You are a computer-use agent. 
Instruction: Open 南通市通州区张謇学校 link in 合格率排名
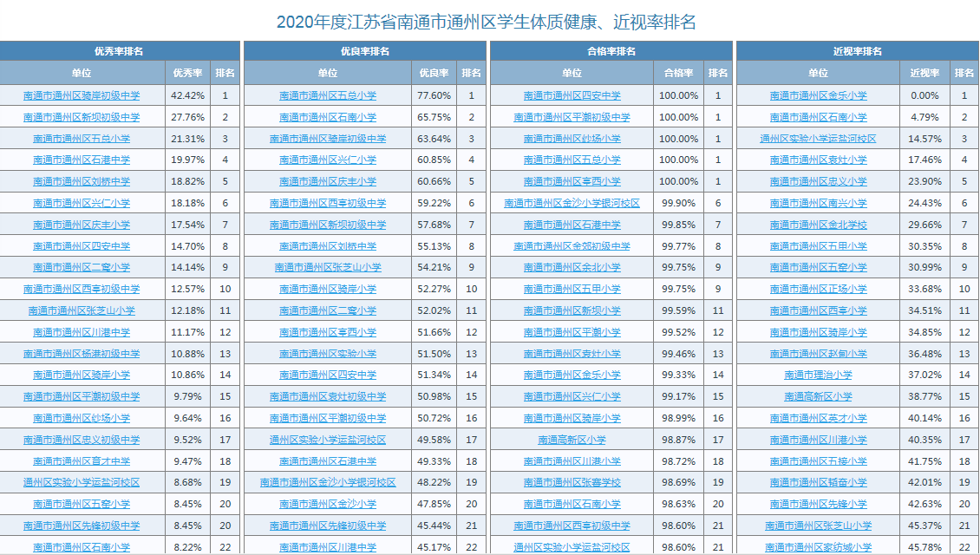point(572,482)
